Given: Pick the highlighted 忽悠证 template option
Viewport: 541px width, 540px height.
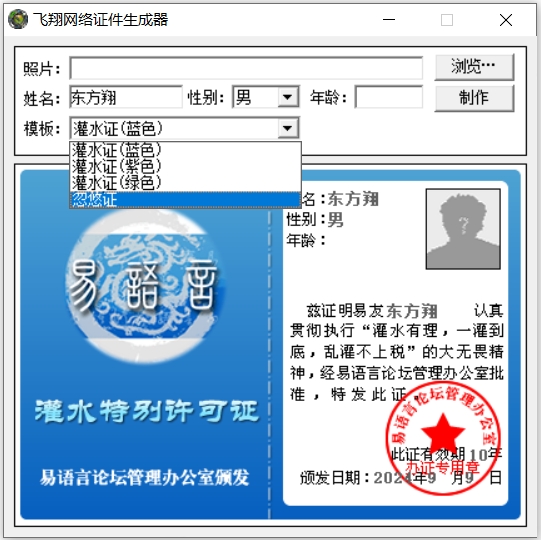Looking at the screenshot, I should 185,199.
